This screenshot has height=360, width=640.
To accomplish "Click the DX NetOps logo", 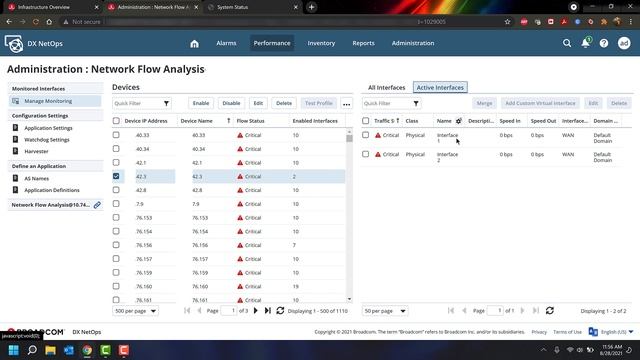I will click(x=14, y=44).
